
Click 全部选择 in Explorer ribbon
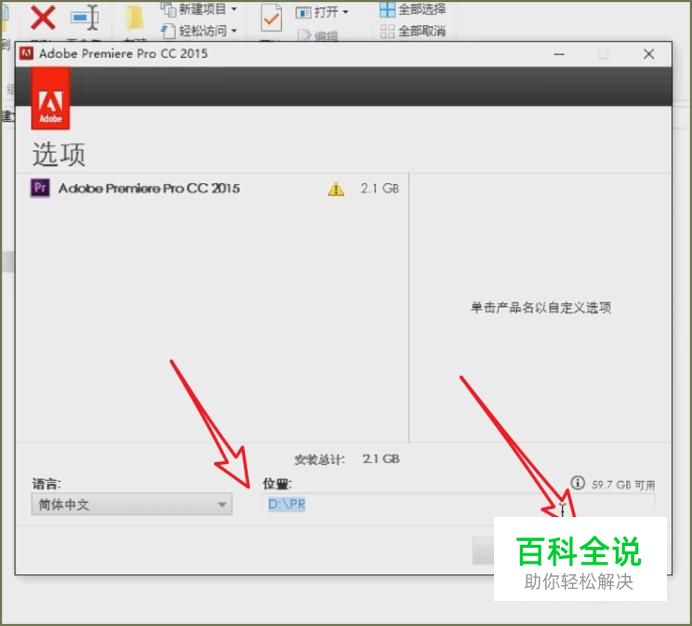click(x=413, y=9)
